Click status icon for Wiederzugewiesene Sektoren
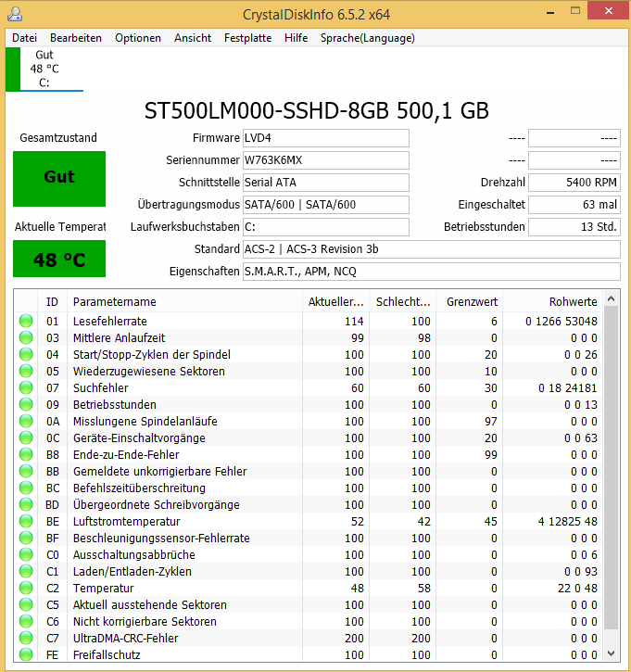Image resolution: width=631 pixels, height=672 pixels. point(26,371)
